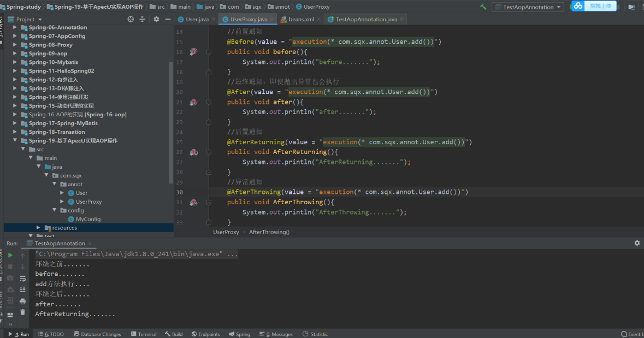Open the User class in project tree
The height and width of the screenshot is (338, 644).
coord(77,193)
